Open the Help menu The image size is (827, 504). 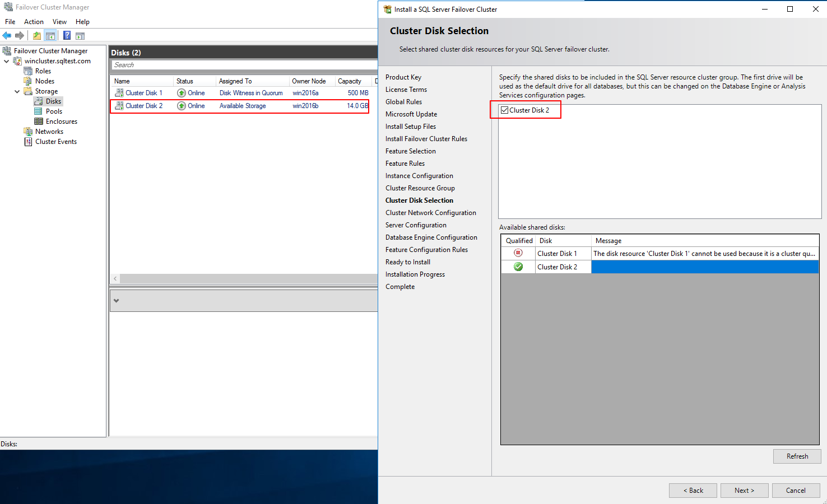82,22
